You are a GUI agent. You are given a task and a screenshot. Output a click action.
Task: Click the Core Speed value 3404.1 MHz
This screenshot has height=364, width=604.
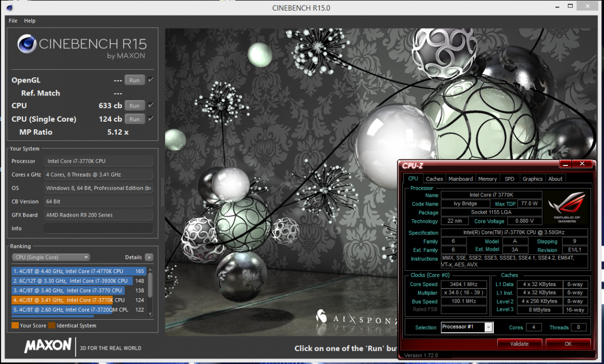tap(464, 284)
